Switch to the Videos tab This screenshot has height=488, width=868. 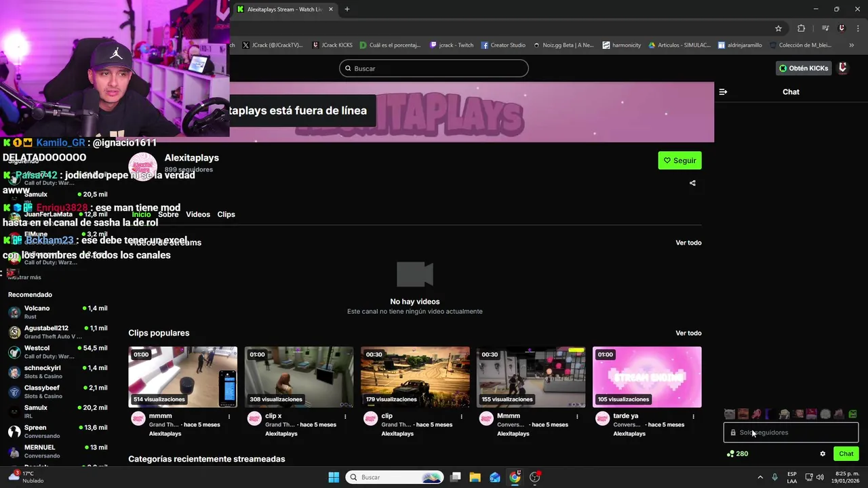198,214
